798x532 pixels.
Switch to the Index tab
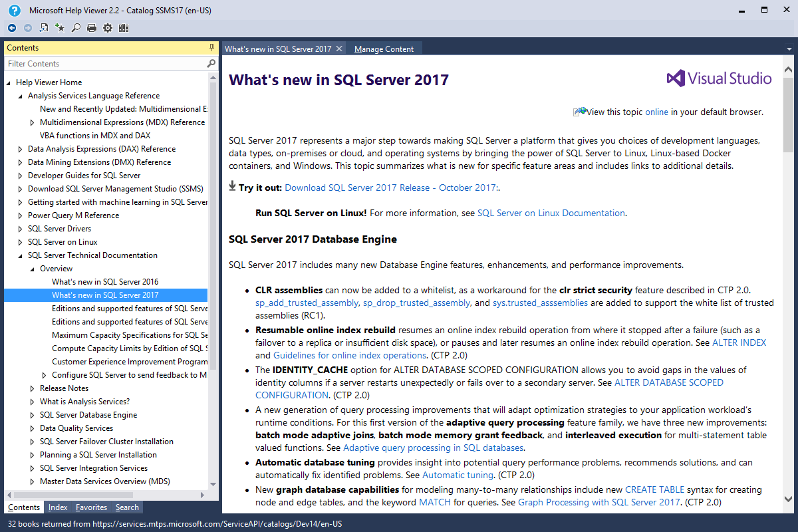point(58,507)
